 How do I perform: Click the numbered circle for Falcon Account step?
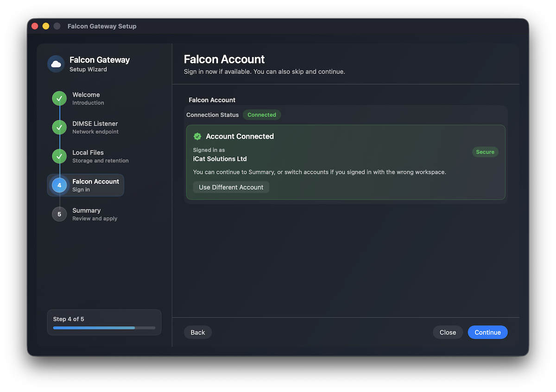click(x=59, y=185)
